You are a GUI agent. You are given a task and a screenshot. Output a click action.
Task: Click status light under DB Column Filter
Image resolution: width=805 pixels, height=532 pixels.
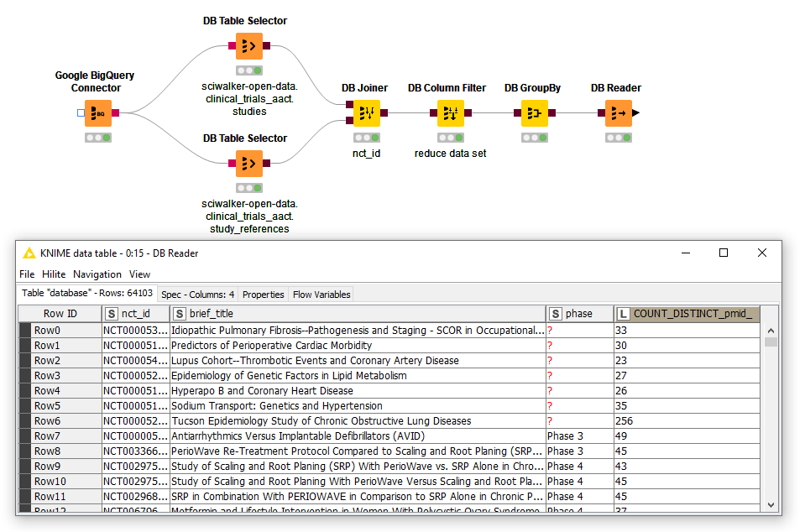[x=450, y=138]
